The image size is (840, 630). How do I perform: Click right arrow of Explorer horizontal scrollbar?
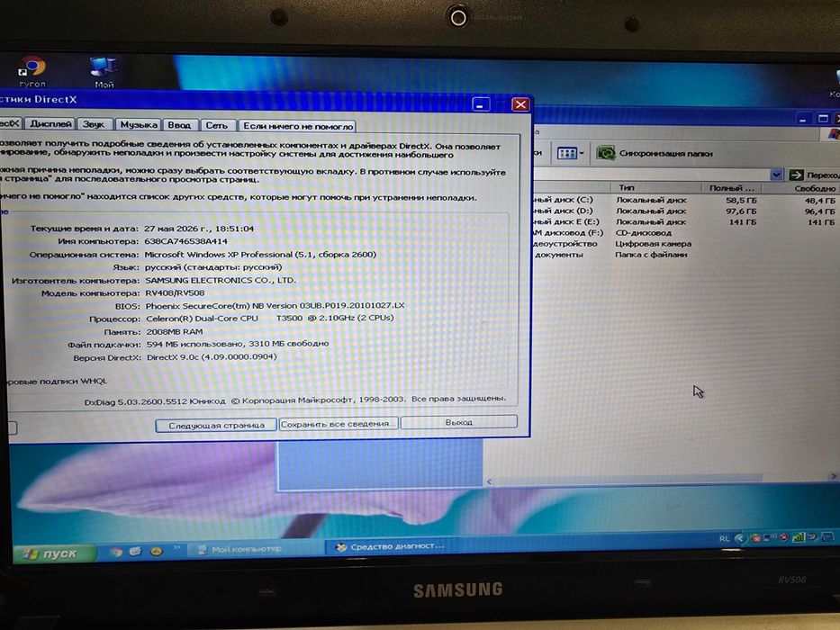[833, 476]
